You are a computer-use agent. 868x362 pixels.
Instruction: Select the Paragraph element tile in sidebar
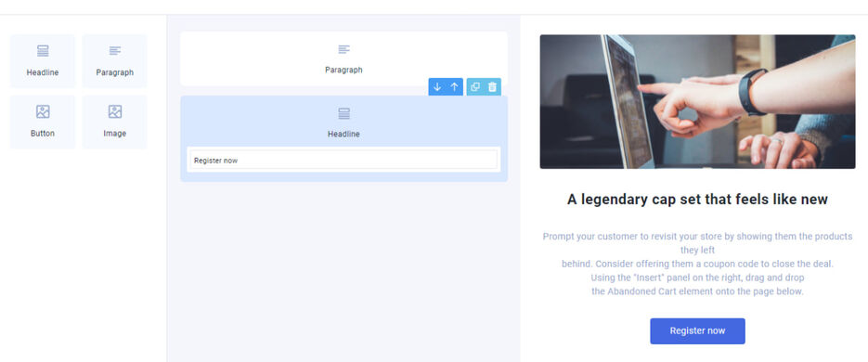tap(114, 61)
